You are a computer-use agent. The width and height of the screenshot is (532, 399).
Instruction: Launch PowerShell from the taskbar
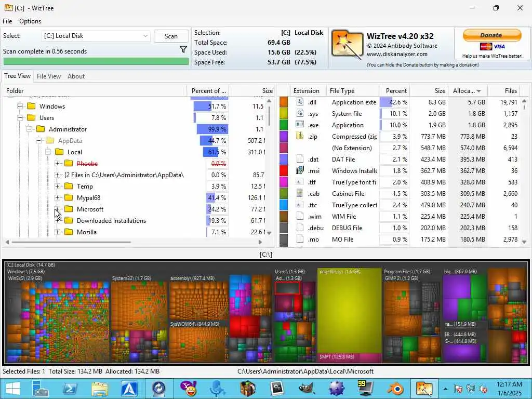[70, 389]
